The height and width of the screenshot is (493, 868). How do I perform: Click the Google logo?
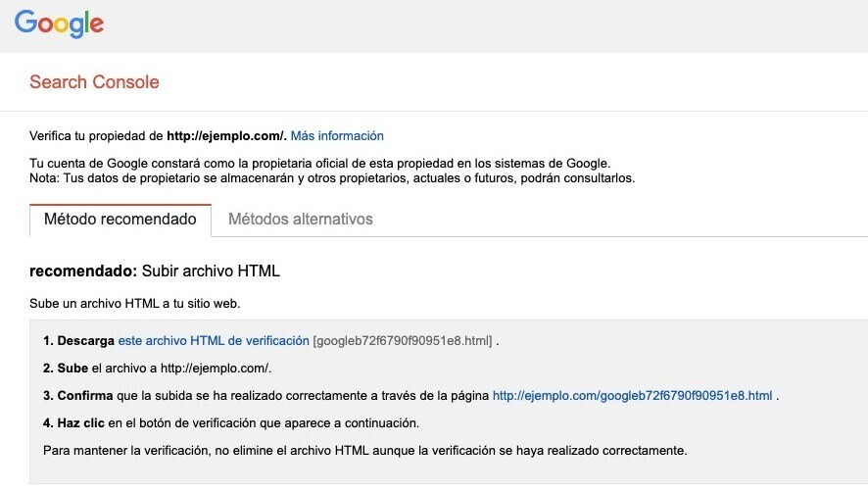pos(59,24)
